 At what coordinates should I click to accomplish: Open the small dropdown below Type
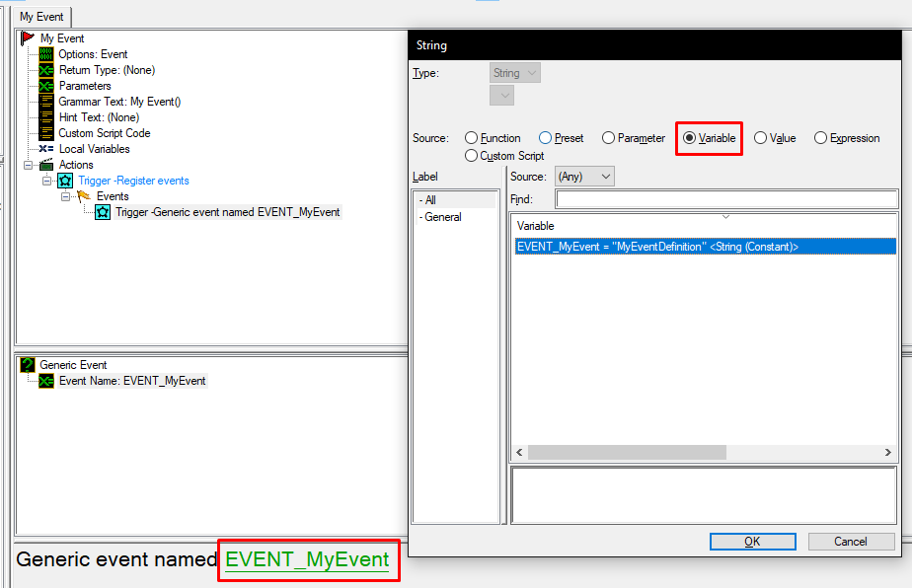(x=502, y=96)
